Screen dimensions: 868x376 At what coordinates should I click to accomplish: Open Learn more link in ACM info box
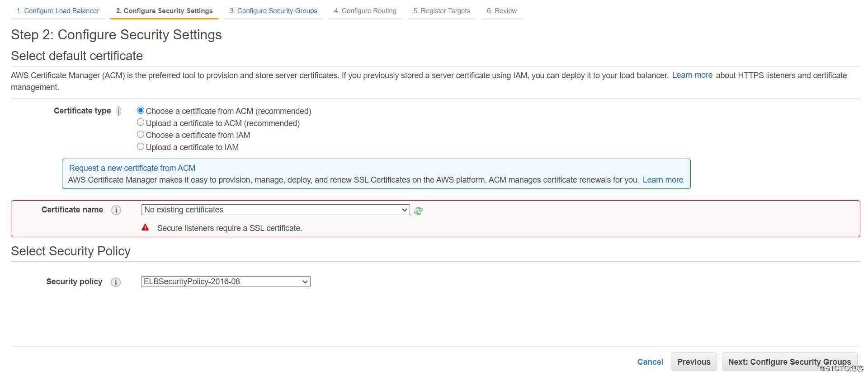coord(663,180)
